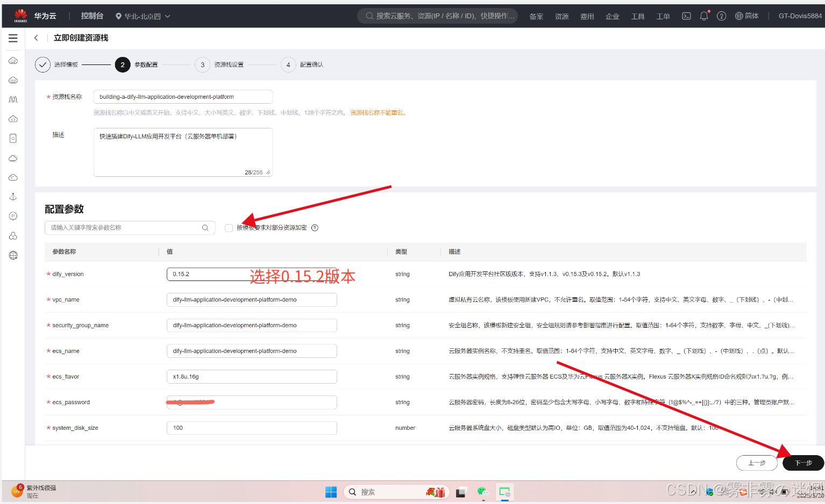This screenshot has width=825, height=504.
Task: Select step 2 参数配置
Action: [x=137, y=64]
